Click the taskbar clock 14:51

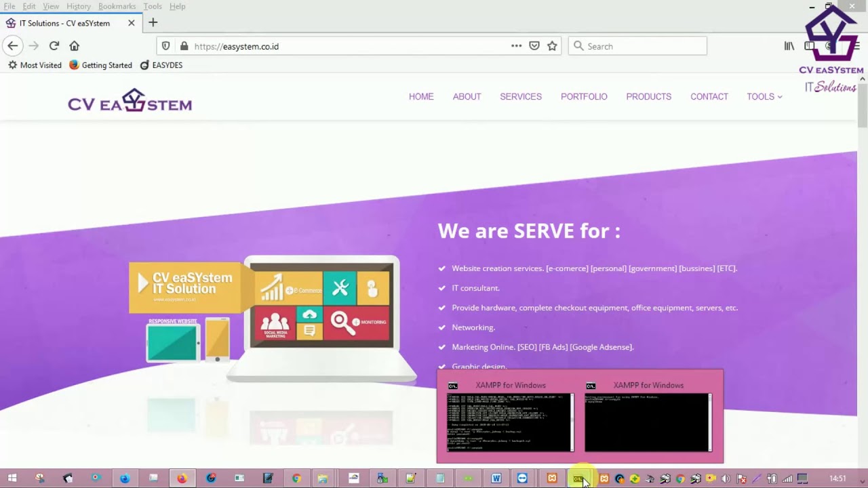[x=837, y=479]
